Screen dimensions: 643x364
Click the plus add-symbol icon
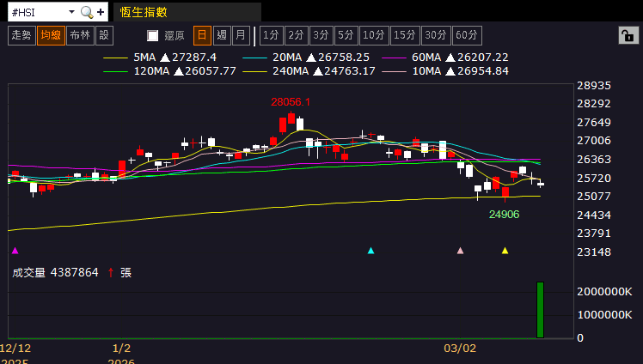click(x=101, y=12)
